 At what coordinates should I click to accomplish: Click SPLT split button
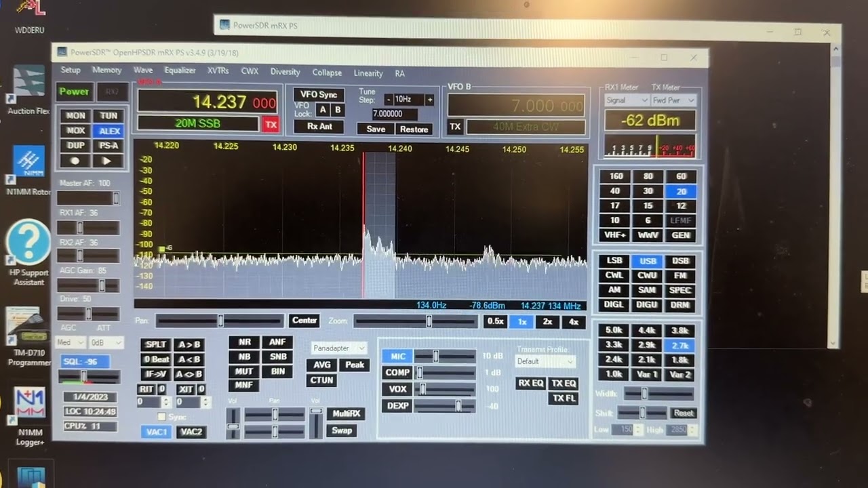(x=156, y=344)
